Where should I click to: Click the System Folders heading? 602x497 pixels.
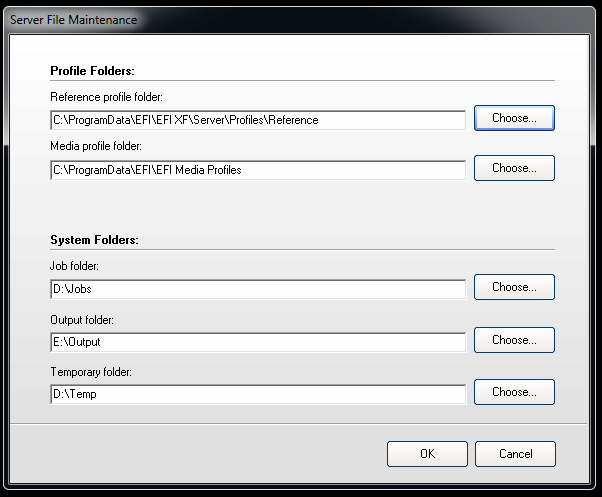(94, 239)
